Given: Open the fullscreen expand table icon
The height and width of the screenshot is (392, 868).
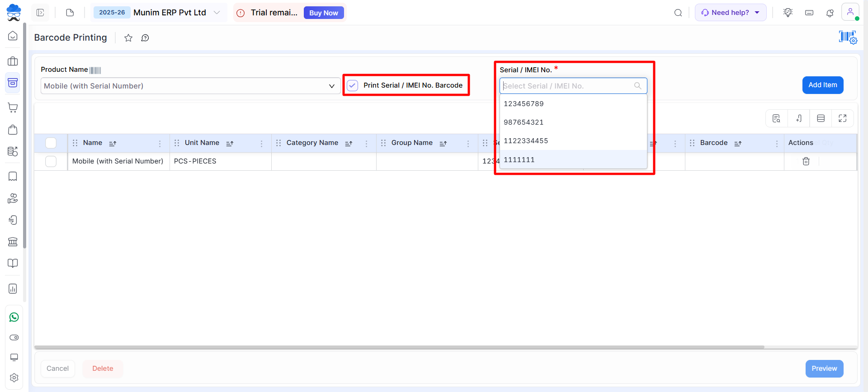Looking at the screenshot, I should click(842, 118).
